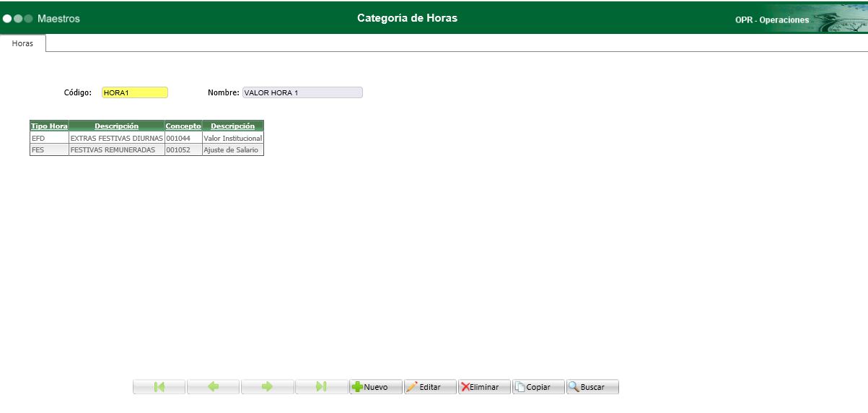Select the 001052 concept cell

coord(183,149)
